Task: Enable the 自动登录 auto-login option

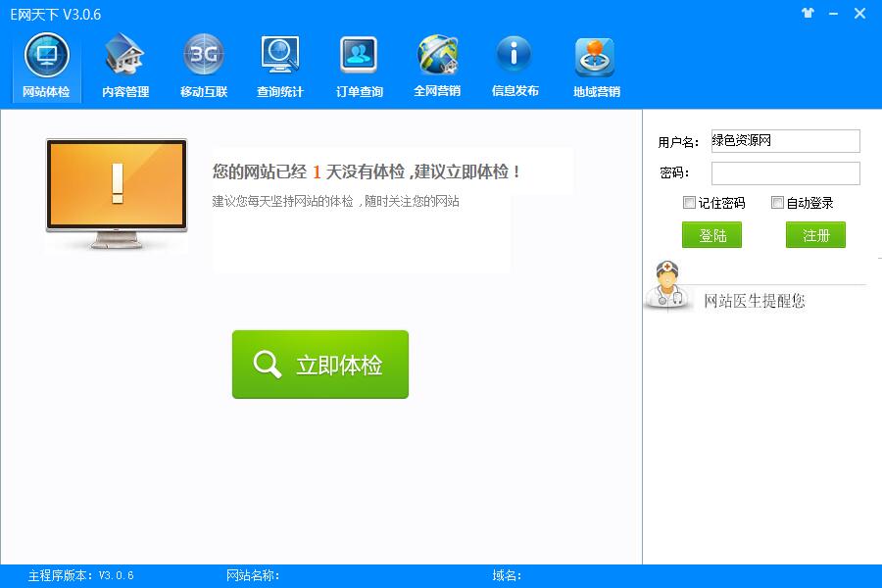Action: pyautogui.click(x=779, y=203)
